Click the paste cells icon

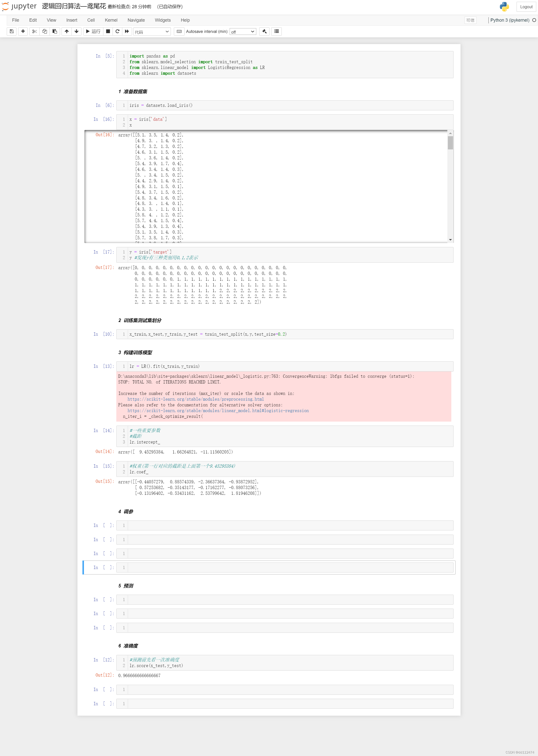tap(55, 31)
